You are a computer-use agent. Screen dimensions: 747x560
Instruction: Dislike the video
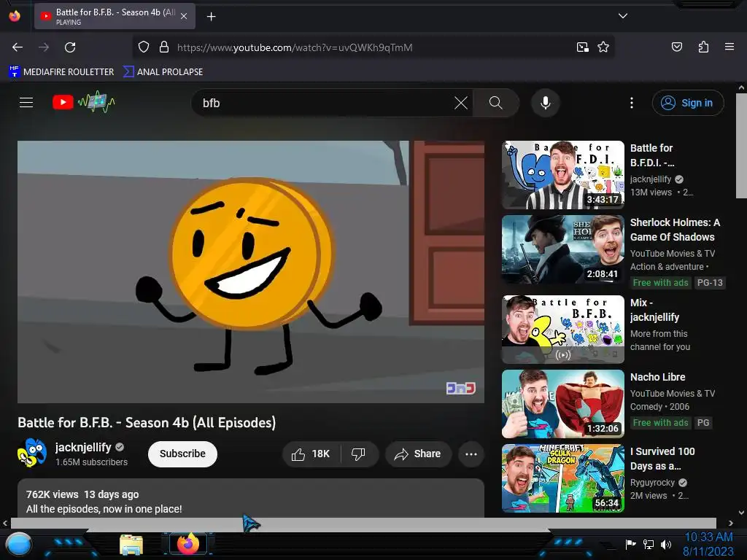tap(358, 454)
